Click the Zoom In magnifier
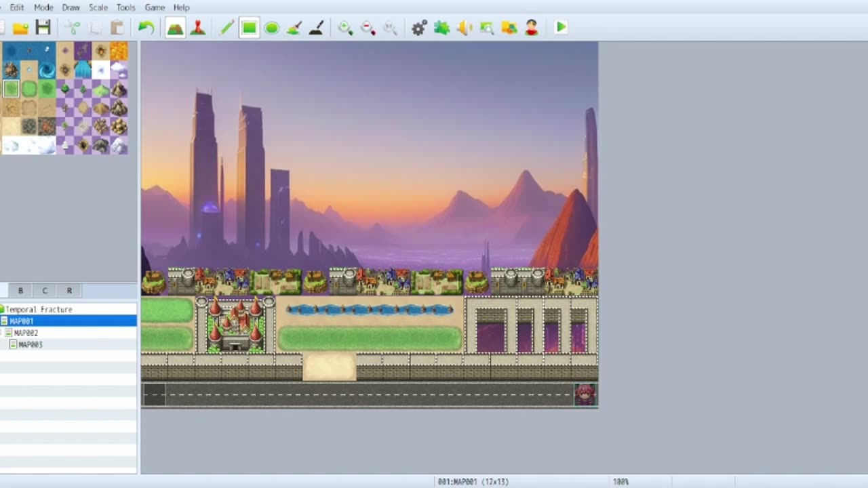The image size is (868, 488). tap(346, 28)
